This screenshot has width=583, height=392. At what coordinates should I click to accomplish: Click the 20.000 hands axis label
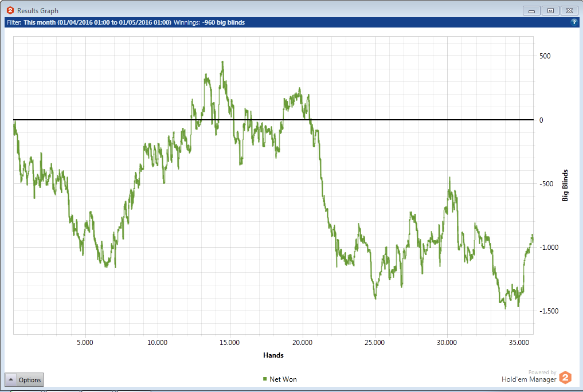click(x=302, y=343)
